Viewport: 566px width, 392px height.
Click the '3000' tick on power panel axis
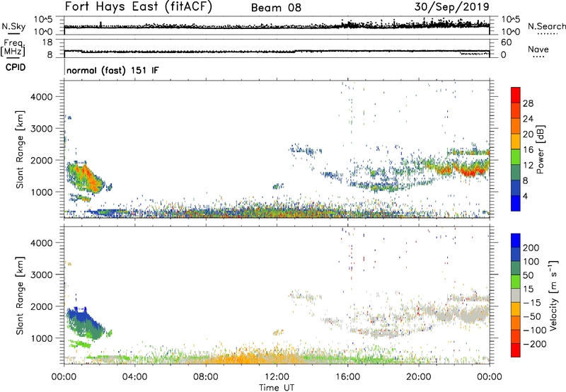pos(41,129)
